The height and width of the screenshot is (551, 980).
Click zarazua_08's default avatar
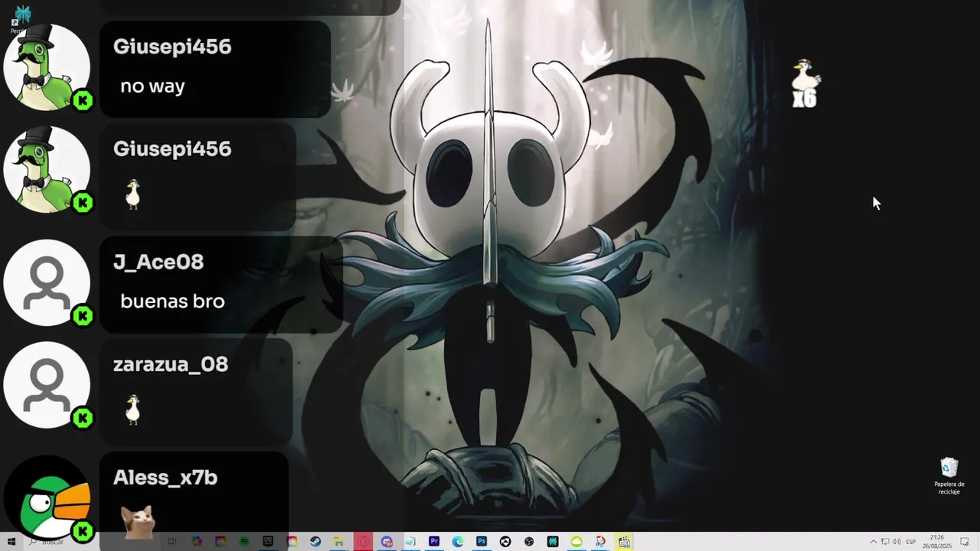[x=47, y=385]
